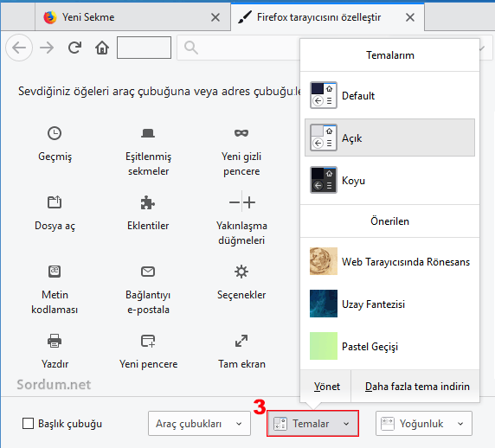Select the Firefox tarayıcısını özelleştir tab
This screenshot has height=448, width=495.
tap(327, 17)
